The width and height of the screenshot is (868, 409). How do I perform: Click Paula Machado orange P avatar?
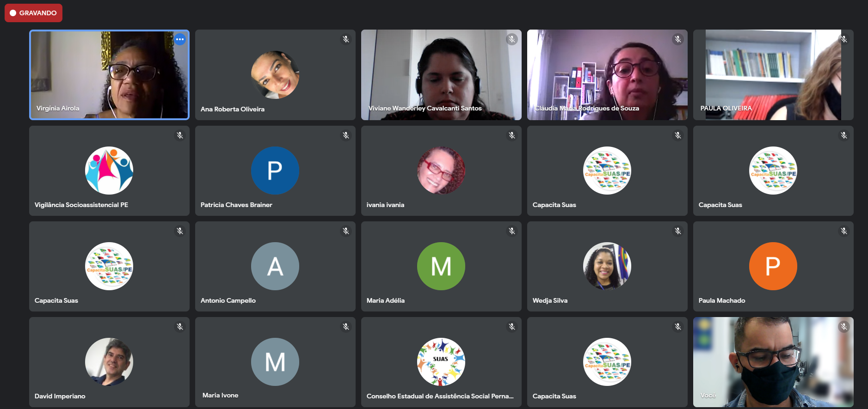(x=773, y=266)
